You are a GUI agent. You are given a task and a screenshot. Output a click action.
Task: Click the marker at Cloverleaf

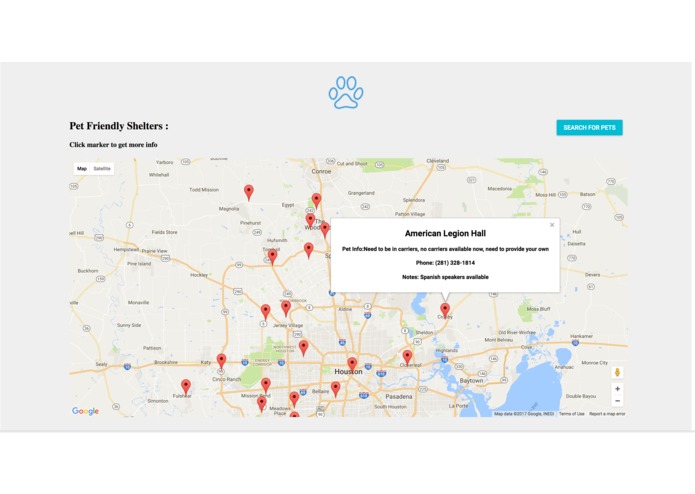[x=407, y=358]
